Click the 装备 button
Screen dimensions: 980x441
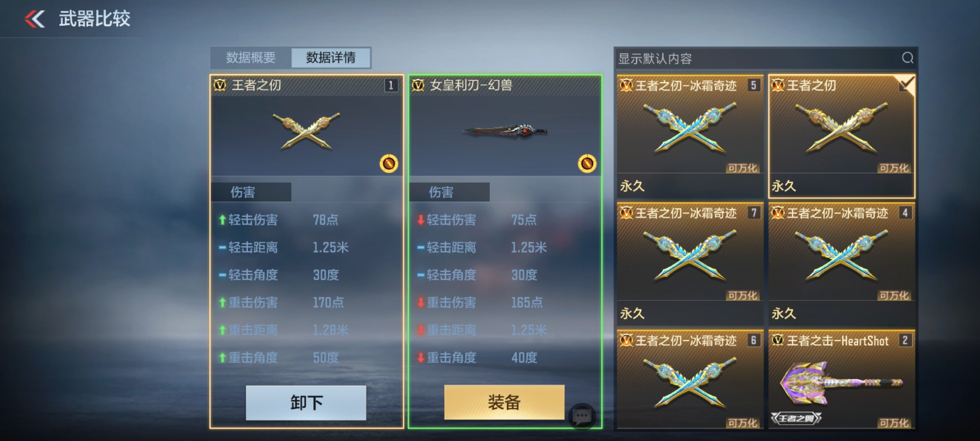coord(504,402)
